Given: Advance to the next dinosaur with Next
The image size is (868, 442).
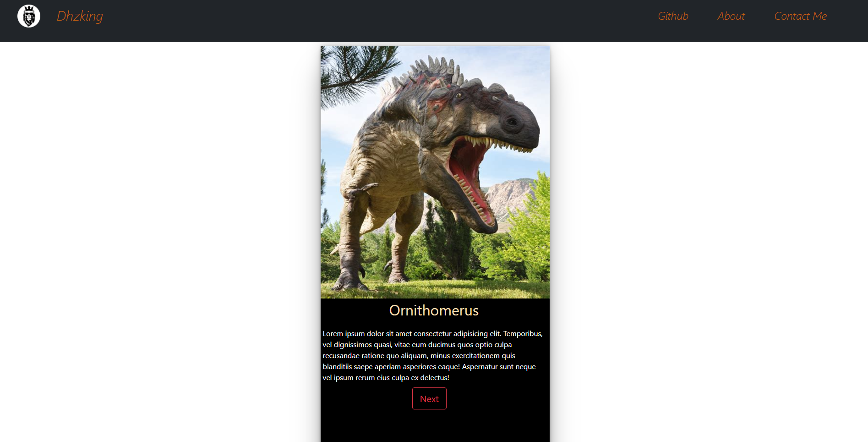Looking at the screenshot, I should (x=429, y=398).
